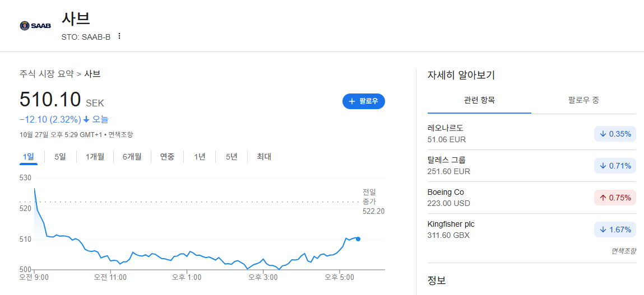Switch chart to 1개월 range
The image size is (644, 295).
coord(95,157)
